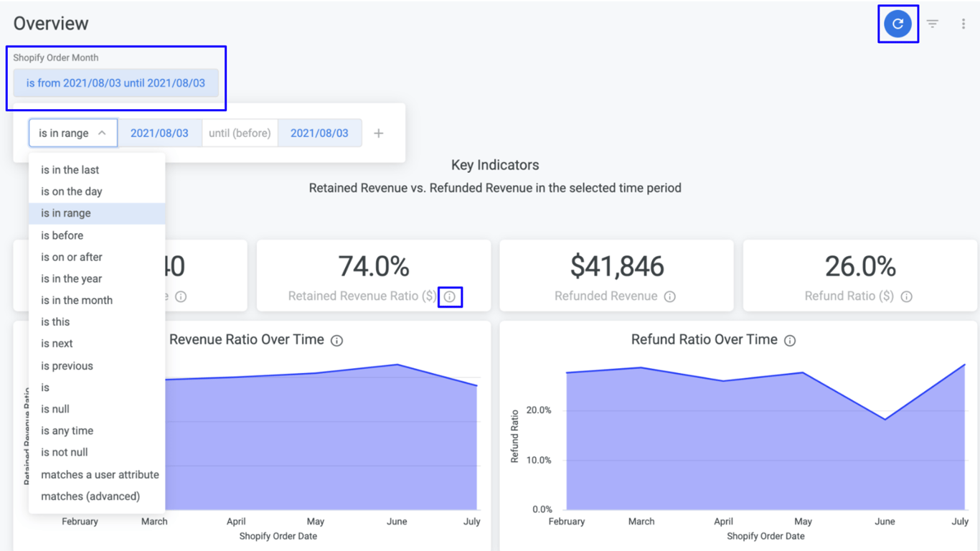The image size is (980, 551).
Task: Click the Key Indicators heading
Action: pos(495,165)
